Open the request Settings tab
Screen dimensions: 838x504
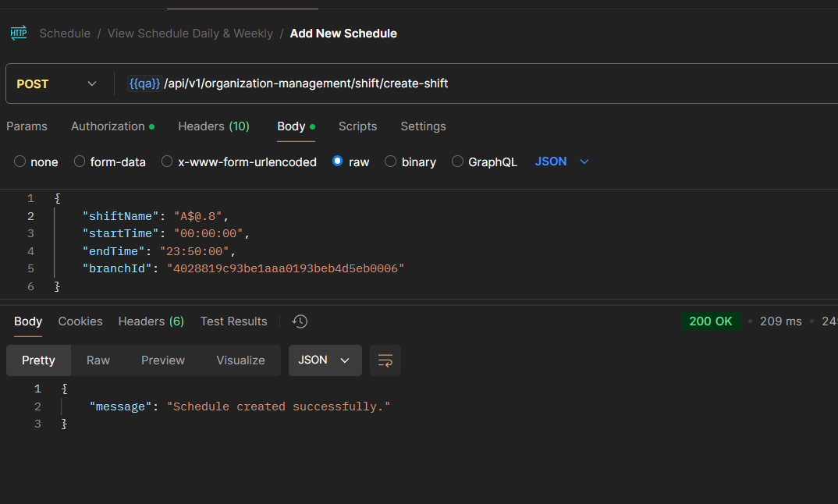(423, 126)
